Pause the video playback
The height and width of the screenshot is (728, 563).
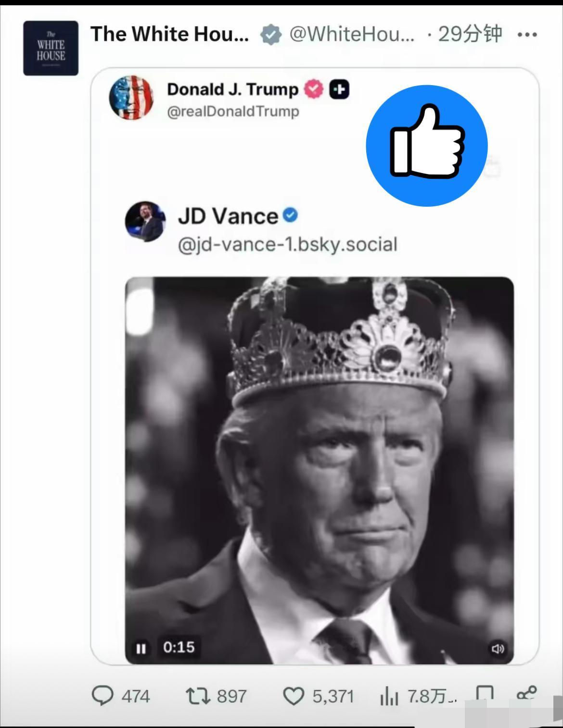click(x=141, y=649)
